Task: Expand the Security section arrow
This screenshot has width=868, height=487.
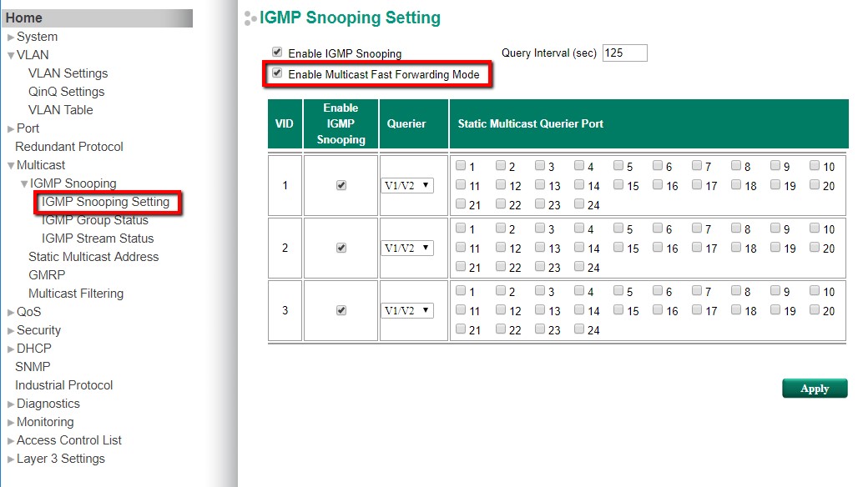Action: click(x=11, y=330)
